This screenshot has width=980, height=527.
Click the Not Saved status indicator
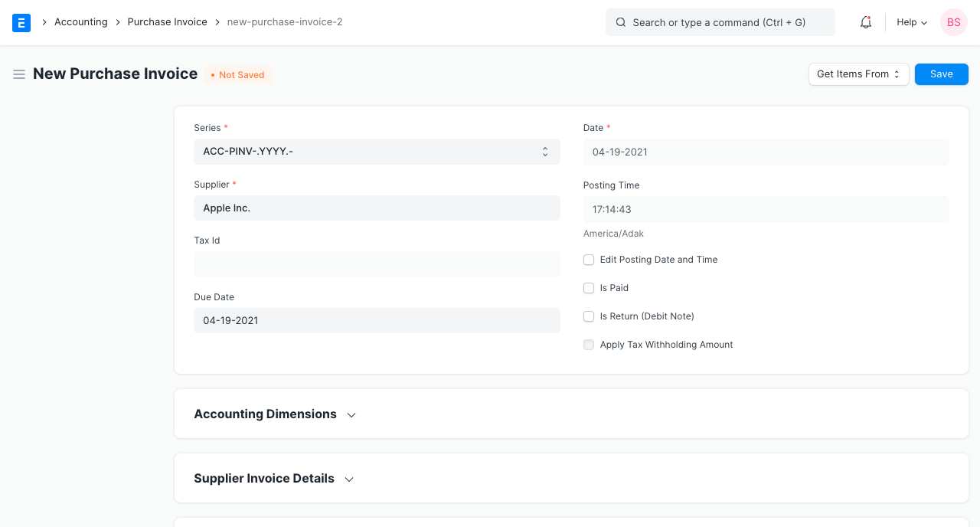click(237, 74)
